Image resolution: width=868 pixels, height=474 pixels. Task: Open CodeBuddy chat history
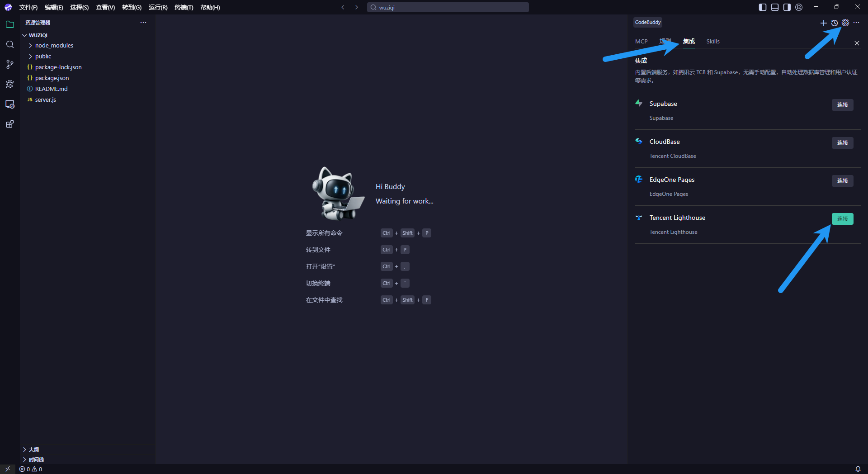(x=835, y=23)
